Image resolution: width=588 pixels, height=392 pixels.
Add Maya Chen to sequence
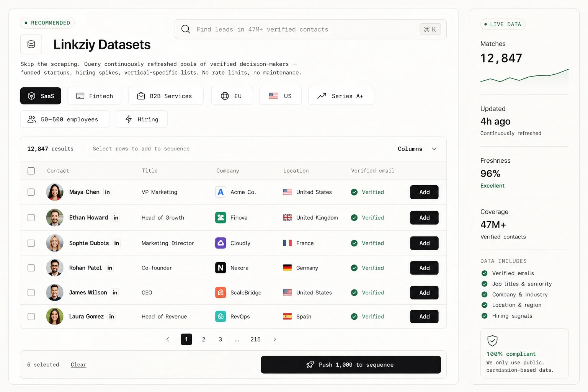pos(424,192)
